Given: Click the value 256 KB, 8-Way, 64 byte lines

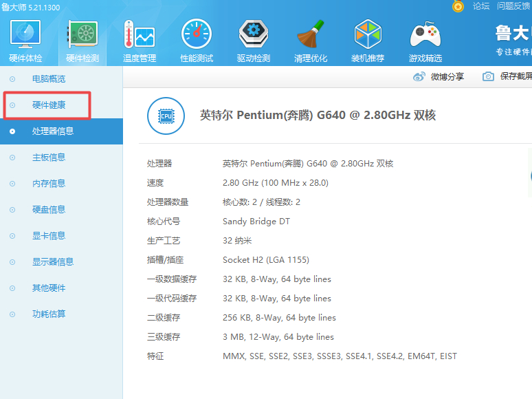Looking at the screenshot, I should [279, 318].
